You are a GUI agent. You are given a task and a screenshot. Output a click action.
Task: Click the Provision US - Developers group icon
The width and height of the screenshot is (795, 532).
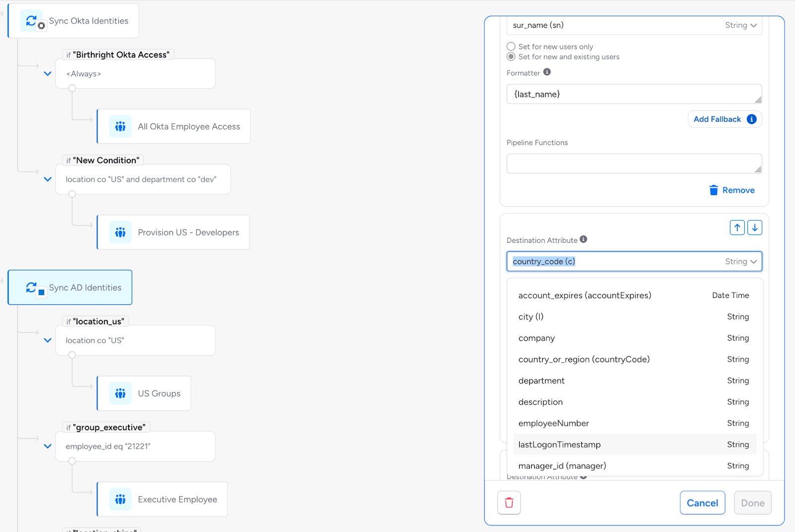point(120,232)
